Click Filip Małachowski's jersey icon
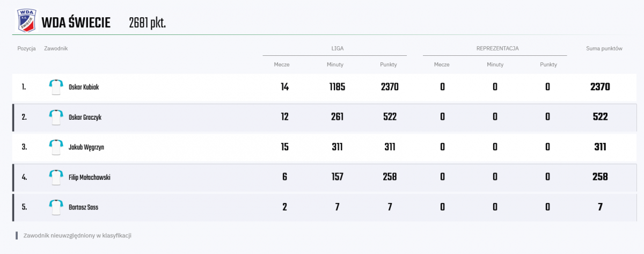 click(56, 177)
